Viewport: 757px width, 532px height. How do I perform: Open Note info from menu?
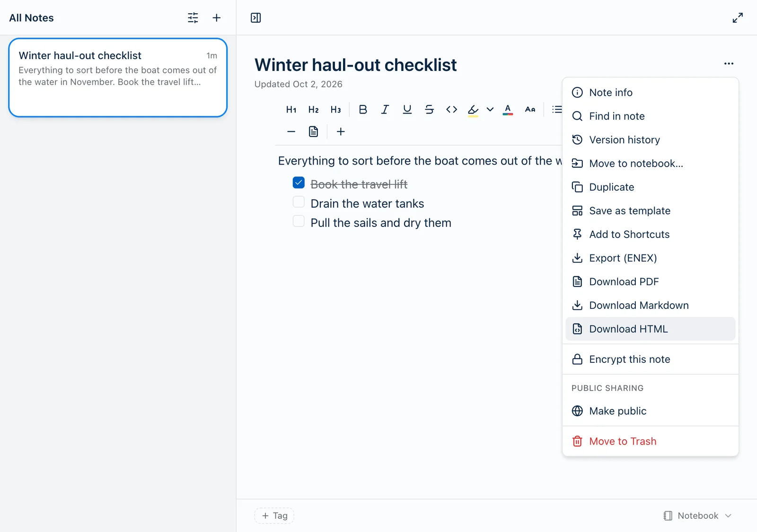650,93
